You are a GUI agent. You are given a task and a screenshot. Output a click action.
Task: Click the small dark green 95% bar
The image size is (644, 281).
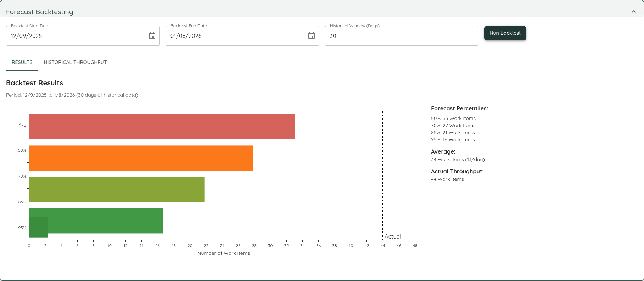click(38, 228)
